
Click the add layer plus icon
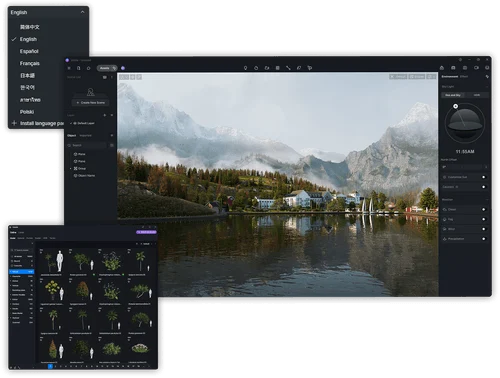(105, 115)
